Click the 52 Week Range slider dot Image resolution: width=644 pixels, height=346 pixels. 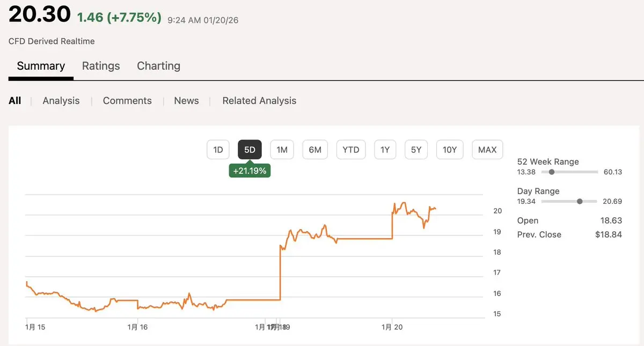coord(552,172)
